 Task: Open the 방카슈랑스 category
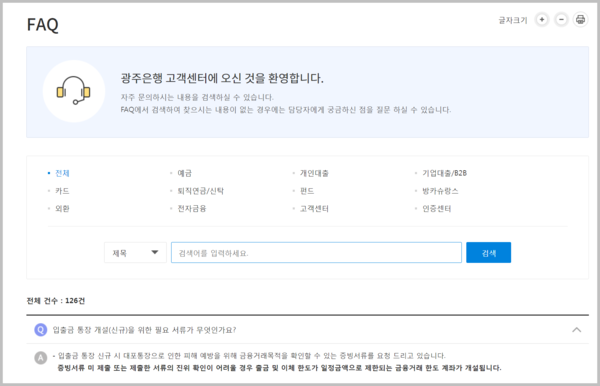click(440, 191)
